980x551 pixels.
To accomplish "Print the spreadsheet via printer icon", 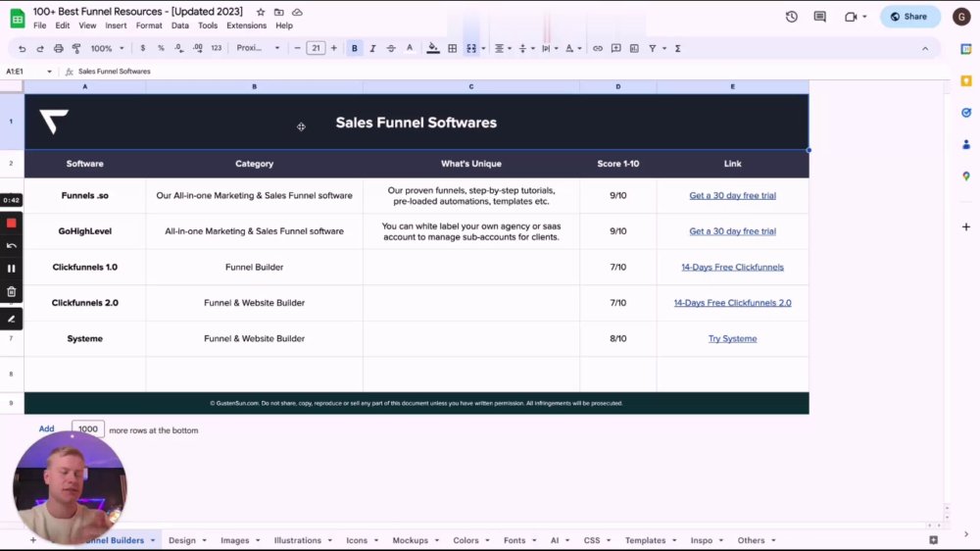I will pyautogui.click(x=58, y=48).
